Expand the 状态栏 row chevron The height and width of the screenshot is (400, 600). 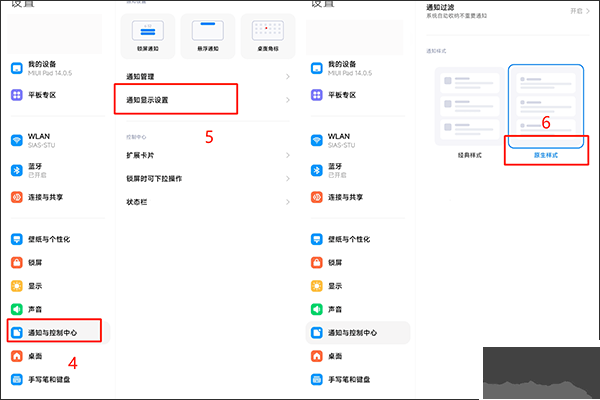[x=287, y=201]
